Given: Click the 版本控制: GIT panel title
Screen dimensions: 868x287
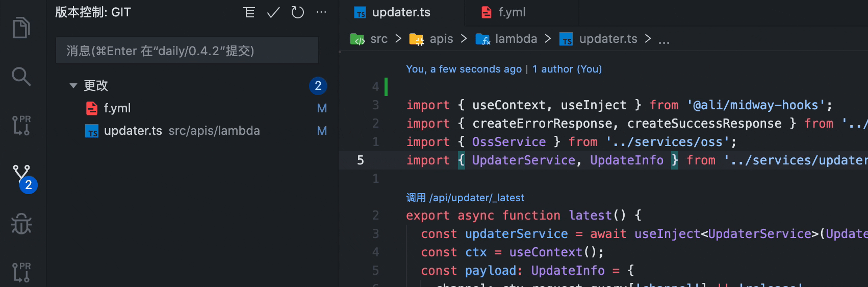Looking at the screenshot, I should click(x=93, y=12).
